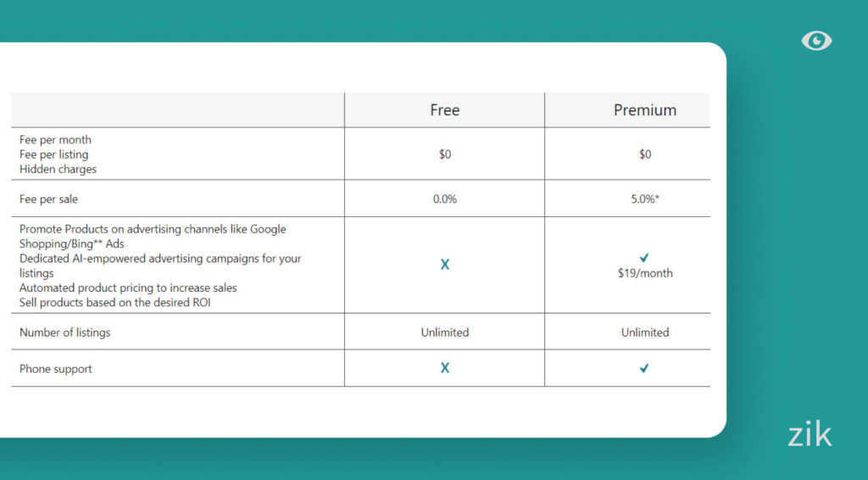The image size is (868, 480).
Task: Click the checkmark above $19/month
Action: pos(644,257)
